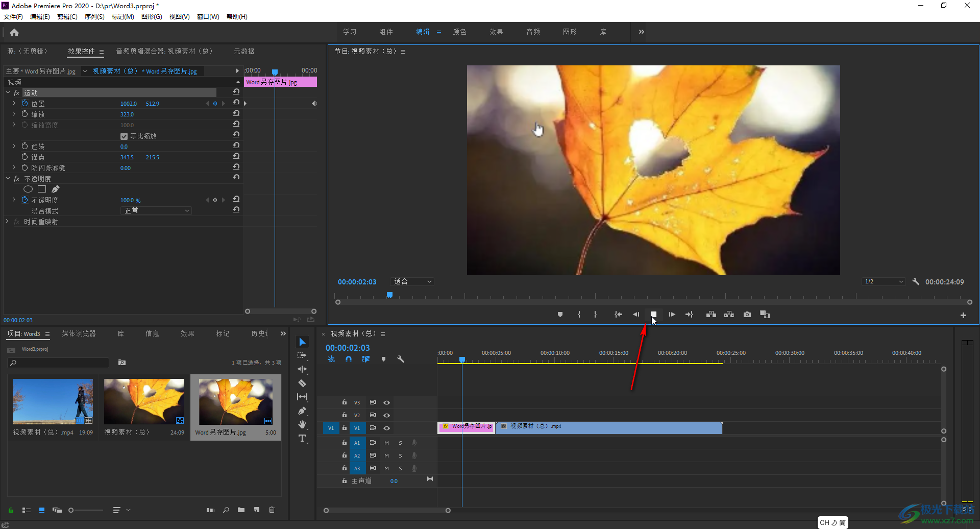This screenshot has width=980, height=529.
Task: Open the 适合 zoom level dropdown
Action: point(412,282)
